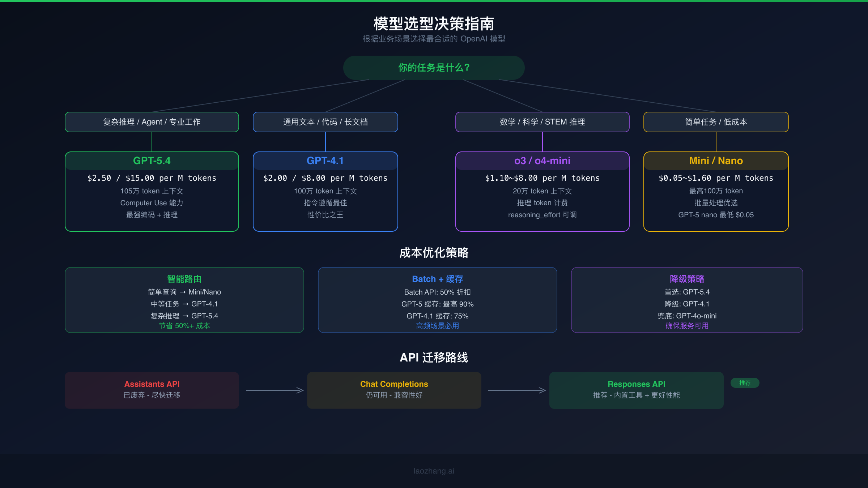Select the Batch + 缓存 strategy panel
Viewport: 868px width, 488px height.
coord(437,300)
